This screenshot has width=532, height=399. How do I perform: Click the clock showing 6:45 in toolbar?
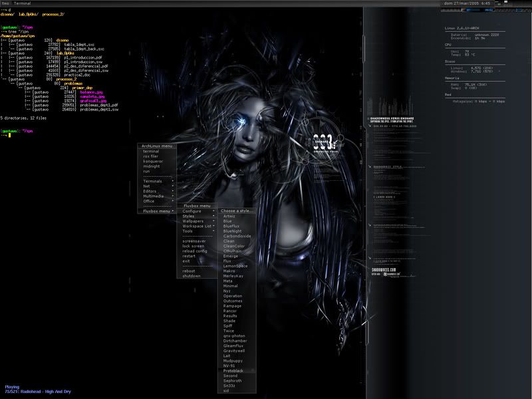468,3
